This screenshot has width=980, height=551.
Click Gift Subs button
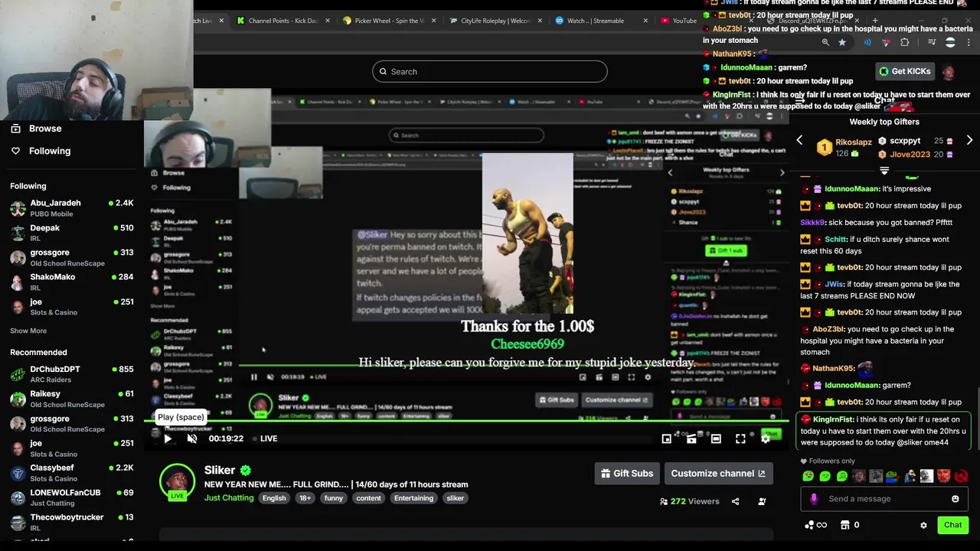pyautogui.click(x=627, y=473)
